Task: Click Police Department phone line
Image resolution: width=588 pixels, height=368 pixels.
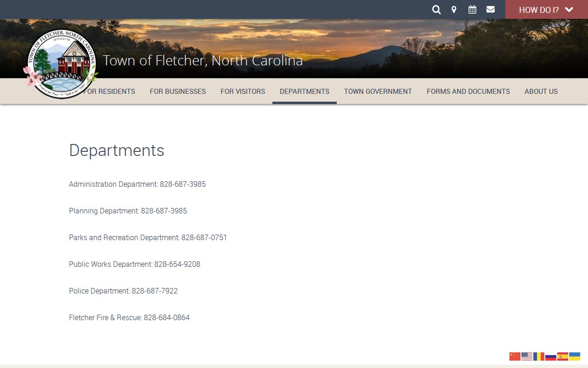Action: (x=123, y=291)
